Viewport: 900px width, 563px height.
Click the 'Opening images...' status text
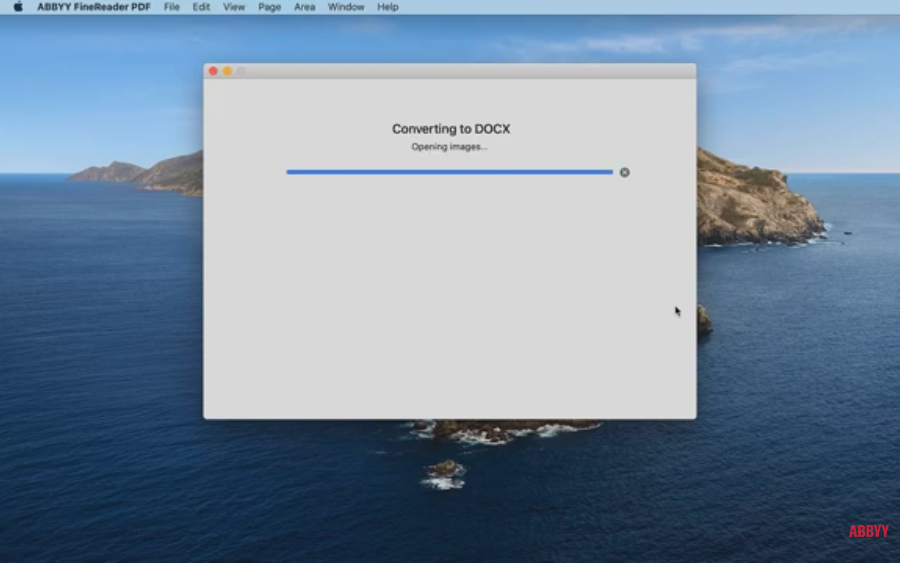pyautogui.click(x=449, y=147)
